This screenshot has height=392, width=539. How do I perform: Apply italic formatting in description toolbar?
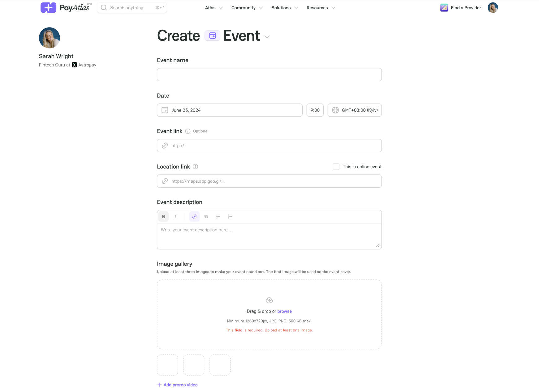175,217
